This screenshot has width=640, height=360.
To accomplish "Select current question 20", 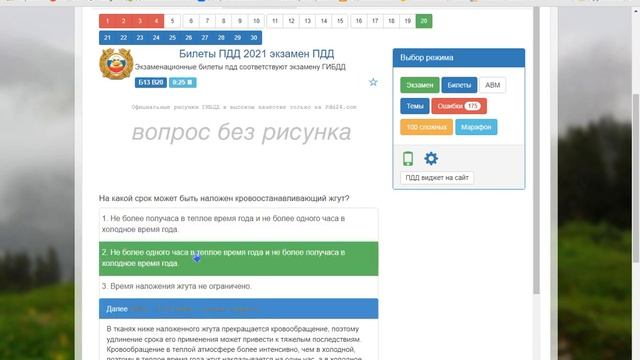I will 424,21.
